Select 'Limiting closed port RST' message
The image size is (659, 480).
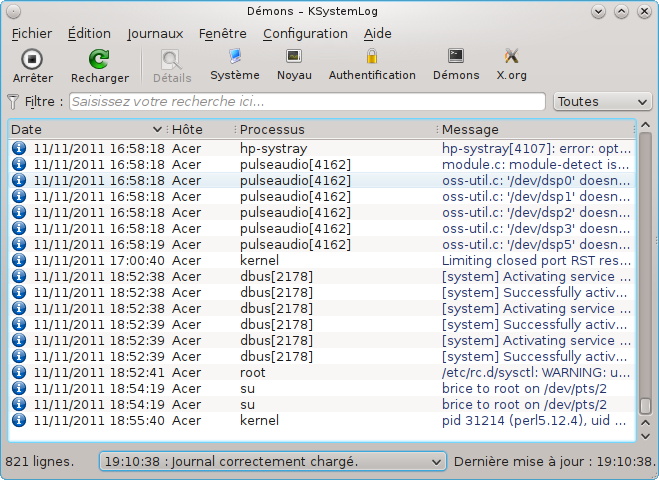click(536, 260)
